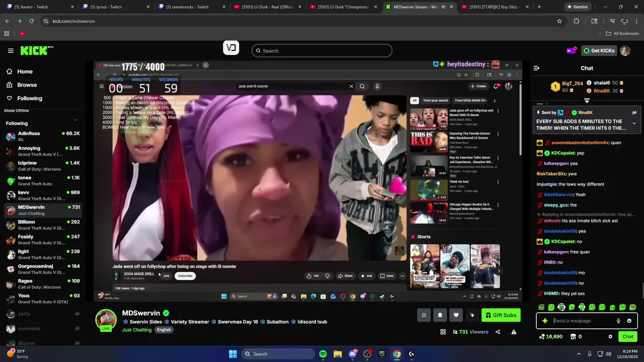The width and height of the screenshot is (644, 362).
Task: Open AdinRoss channel in sidebar
Action: coord(43,136)
